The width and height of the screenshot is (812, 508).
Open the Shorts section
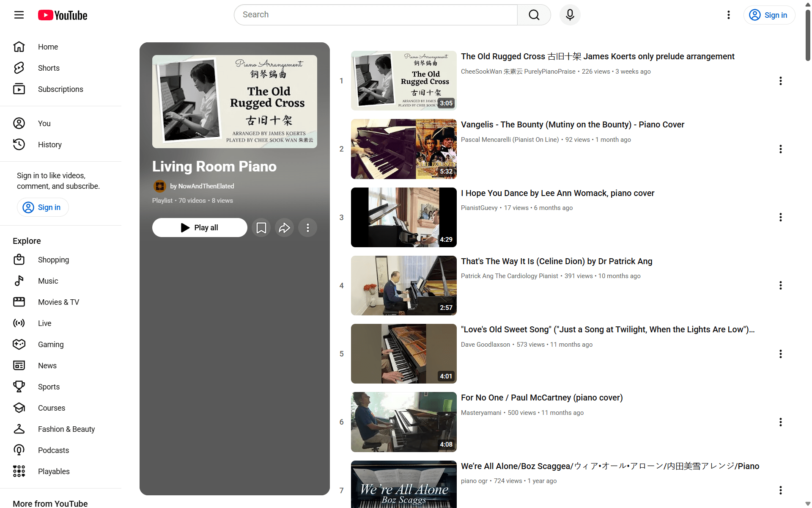[x=49, y=68]
